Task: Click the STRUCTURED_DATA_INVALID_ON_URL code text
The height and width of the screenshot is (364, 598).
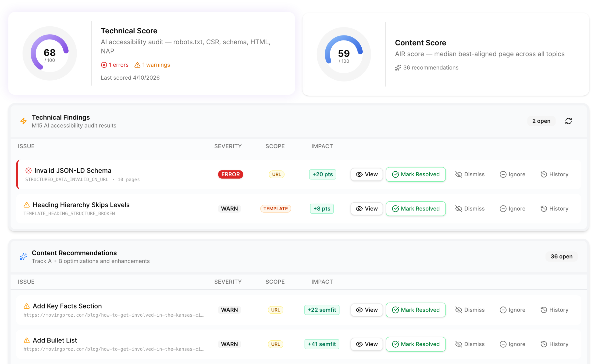Action: click(x=67, y=180)
